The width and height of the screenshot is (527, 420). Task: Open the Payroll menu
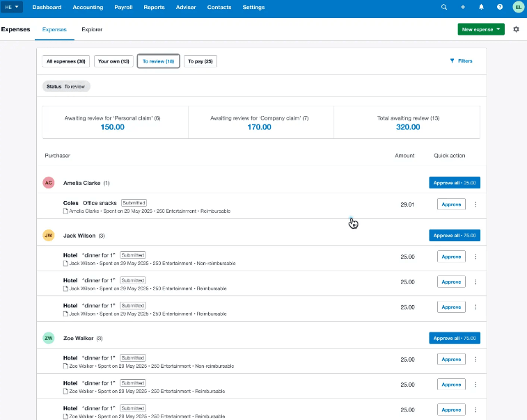pos(123,7)
